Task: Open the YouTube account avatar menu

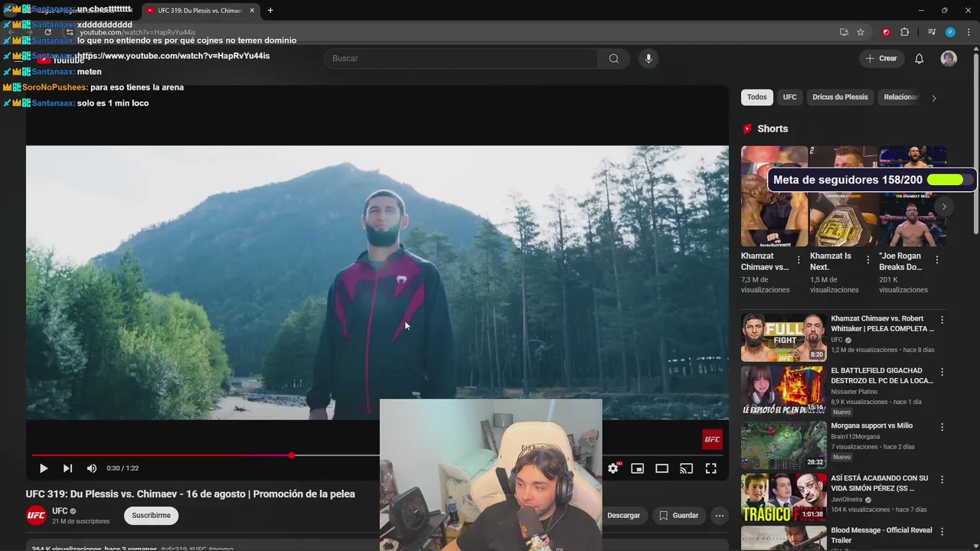Action: click(x=949, y=59)
